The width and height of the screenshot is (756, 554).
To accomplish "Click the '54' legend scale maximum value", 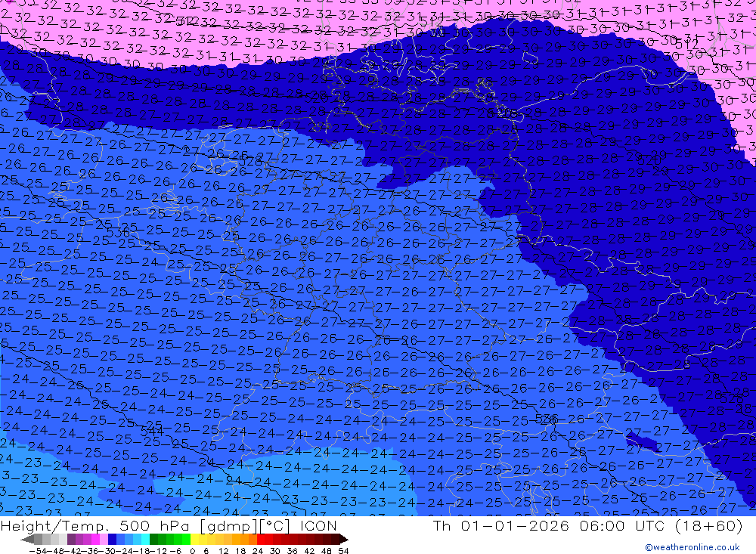I will pos(343,551).
